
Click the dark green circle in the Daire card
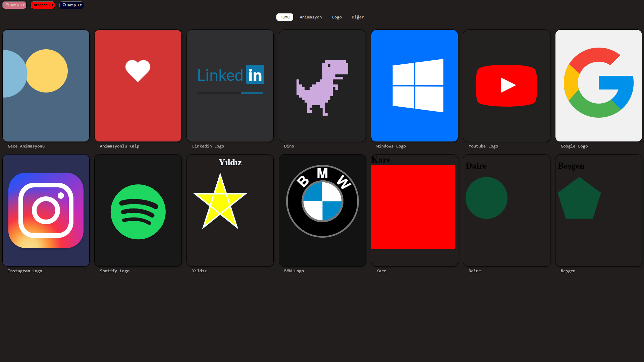coord(486,198)
